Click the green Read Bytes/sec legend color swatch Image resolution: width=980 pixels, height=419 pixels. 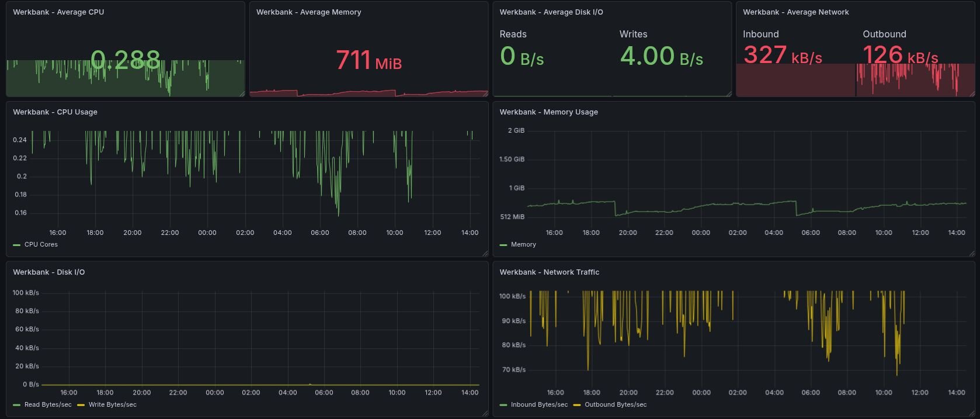coord(16,405)
